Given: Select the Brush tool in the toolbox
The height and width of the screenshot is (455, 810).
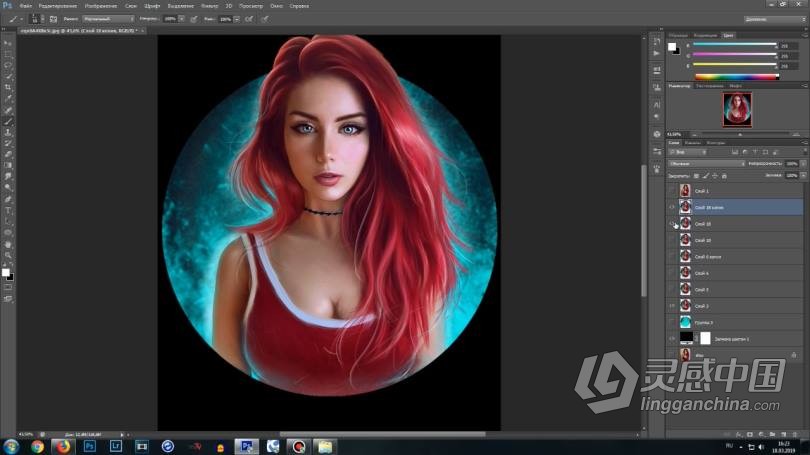Looking at the screenshot, I should 8,121.
